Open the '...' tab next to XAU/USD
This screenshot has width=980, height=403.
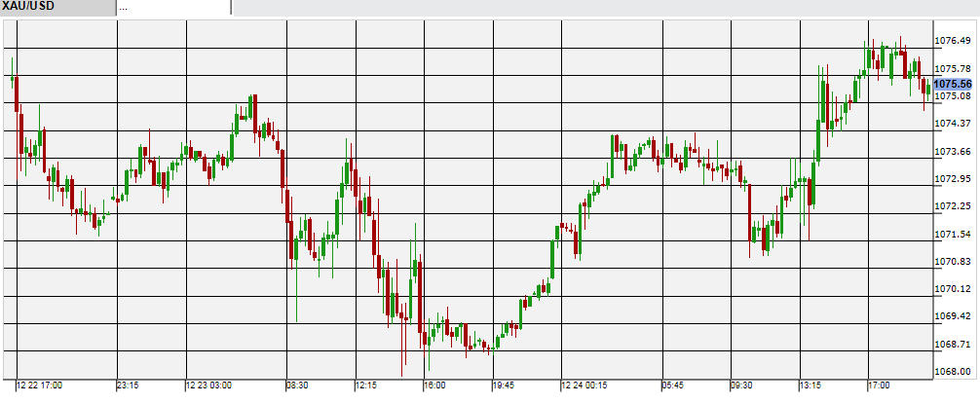(173, 8)
